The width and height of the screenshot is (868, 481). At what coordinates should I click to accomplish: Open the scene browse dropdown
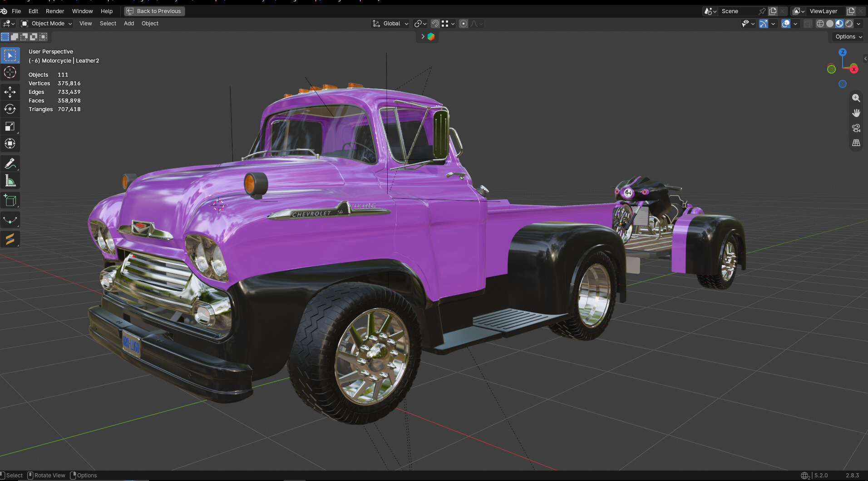tap(710, 11)
